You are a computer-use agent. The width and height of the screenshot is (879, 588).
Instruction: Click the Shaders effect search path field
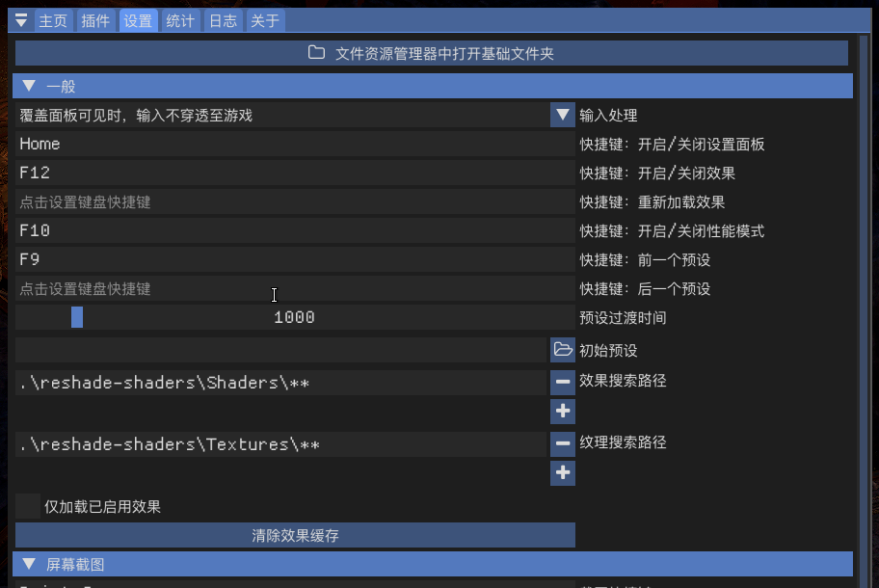point(280,383)
